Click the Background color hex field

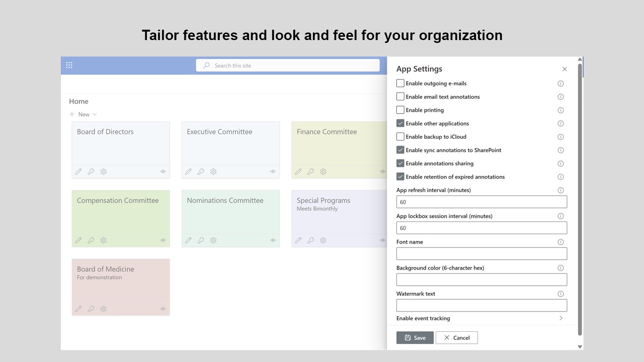[481, 280]
